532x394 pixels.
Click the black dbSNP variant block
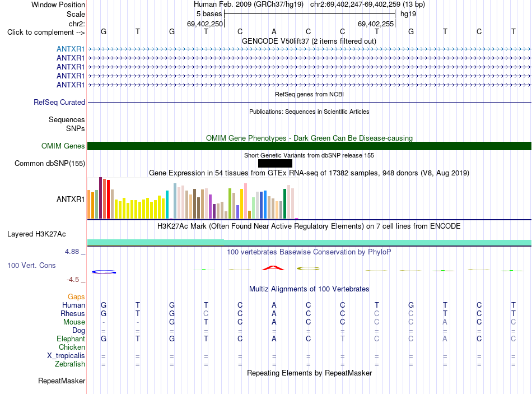[x=275, y=164]
